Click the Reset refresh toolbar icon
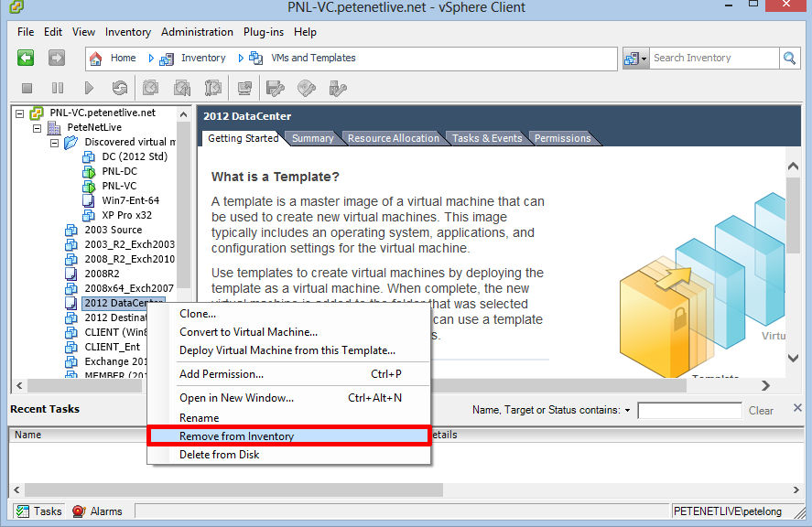This screenshot has height=527, width=812. (120, 88)
